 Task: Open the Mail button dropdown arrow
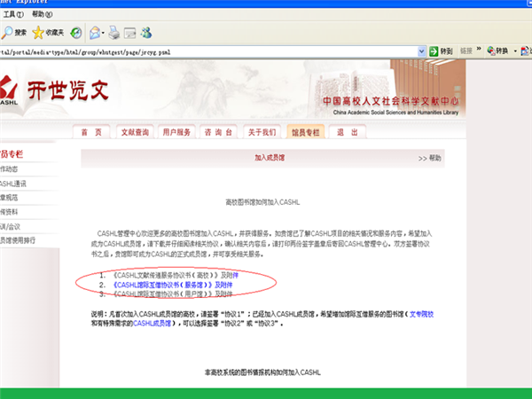[103, 33]
